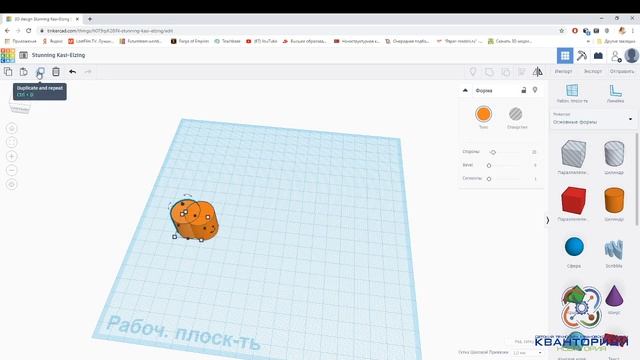Select the Ruler tool icon

(615, 91)
